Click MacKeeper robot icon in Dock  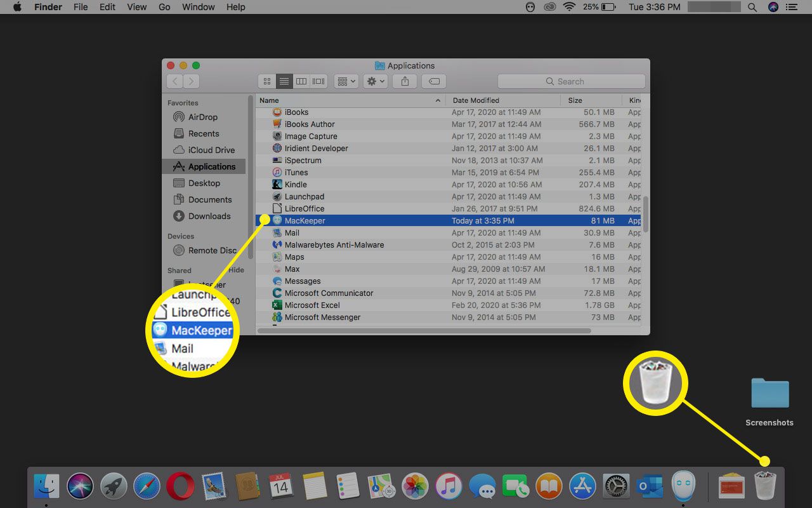pos(683,486)
